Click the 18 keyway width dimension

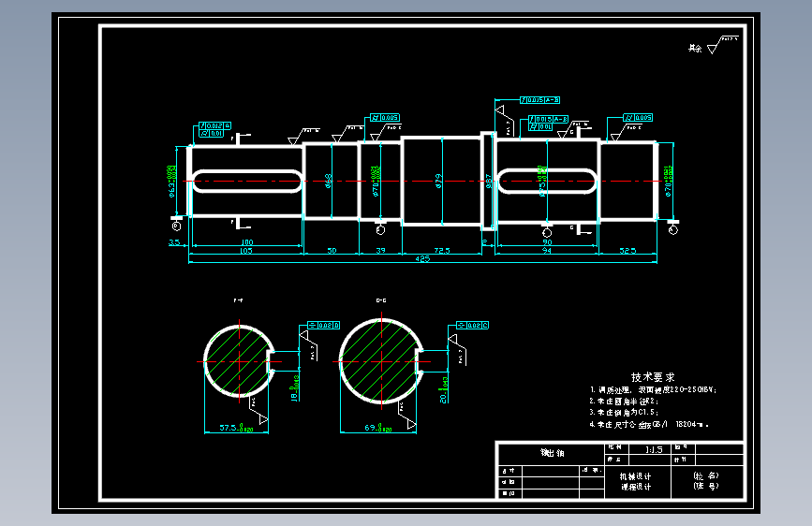coord(295,388)
